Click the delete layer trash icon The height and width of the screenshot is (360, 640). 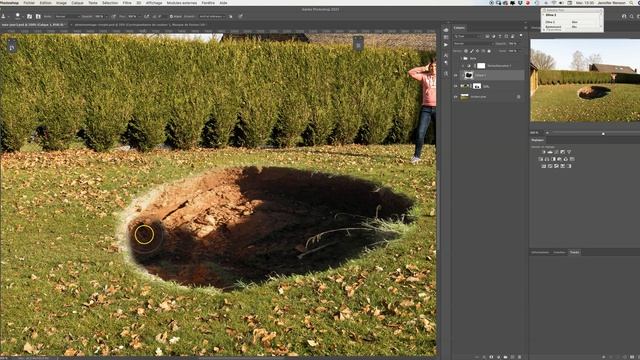[519, 357]
